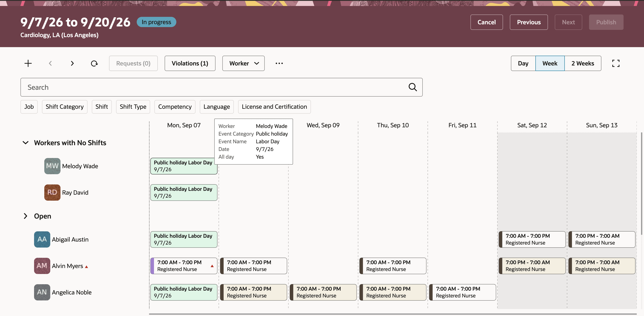
Task: Click Melody Wade's MW avatar
Action: coord(52,166)
